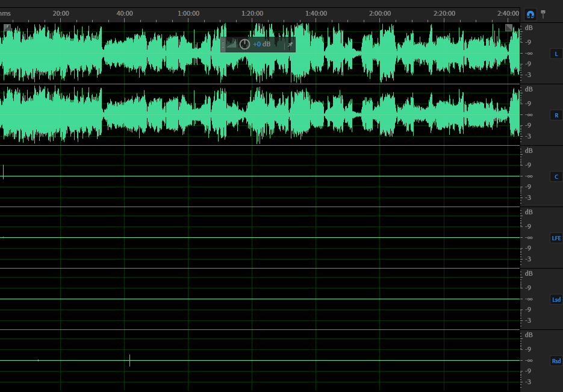This screenshot has height=392, width=563.
Task: Toggle the C channel button
Action: click(556, 176)
